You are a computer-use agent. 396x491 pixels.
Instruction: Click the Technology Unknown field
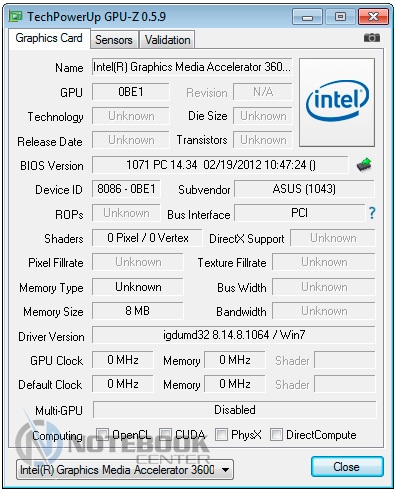[x=131, y=116]
